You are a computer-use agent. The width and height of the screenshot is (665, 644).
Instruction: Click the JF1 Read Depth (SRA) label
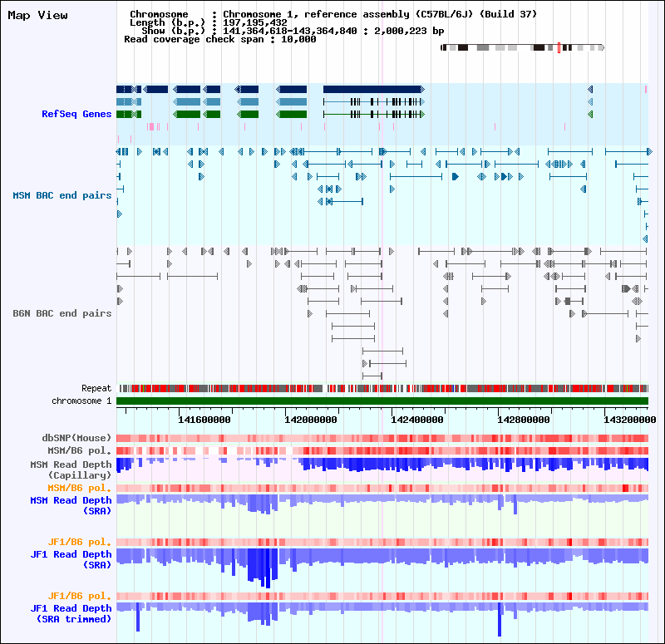point(71,559)
